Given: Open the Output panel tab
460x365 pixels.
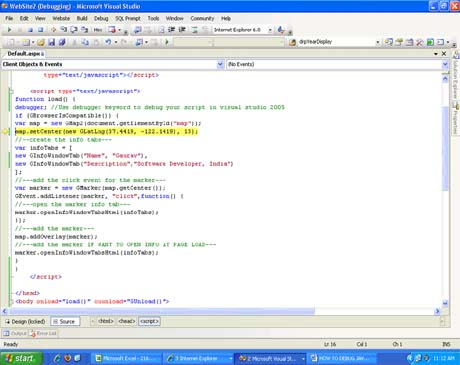Looking at the screenshot, I should pyautogui.click(x=15, y=333).
